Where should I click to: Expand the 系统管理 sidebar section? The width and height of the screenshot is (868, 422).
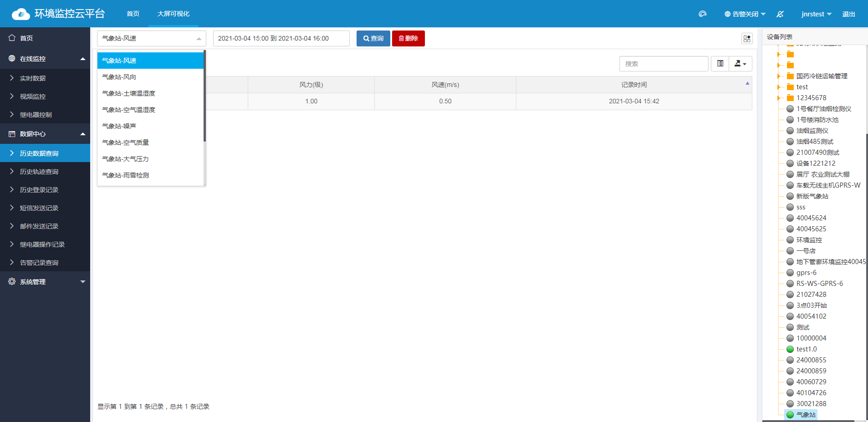pyautogui.click(x=82, y=282)
